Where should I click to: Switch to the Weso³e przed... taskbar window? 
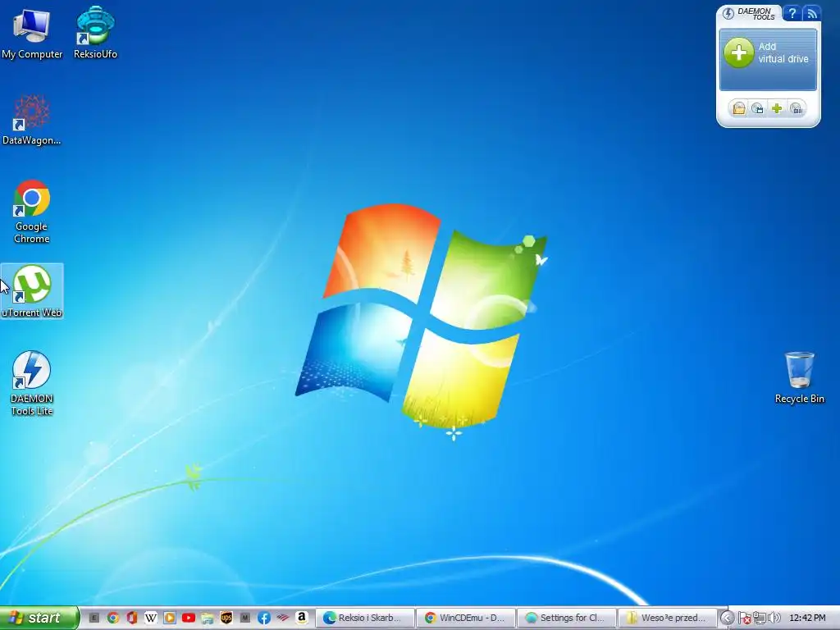(x=668, y=618)
